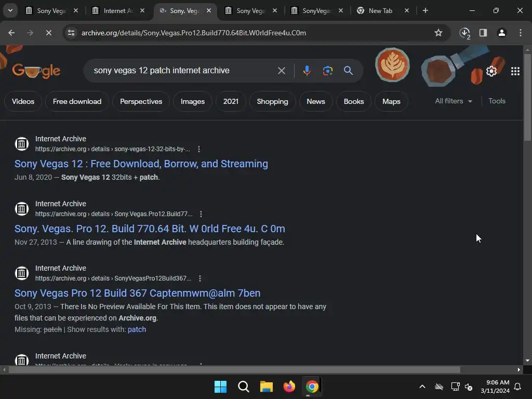Image resolution: width=532 pixels, height=399 pixels.
Task: Open Windows taskbar search
Action: point(243,387)
